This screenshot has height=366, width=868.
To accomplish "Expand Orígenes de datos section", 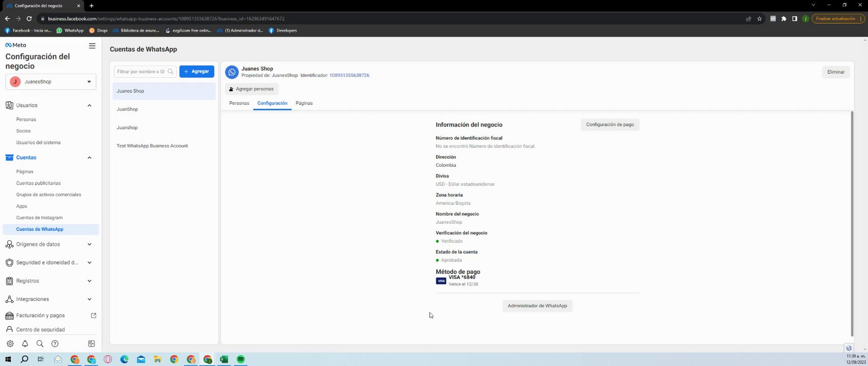I will click(x=89, y=245).
